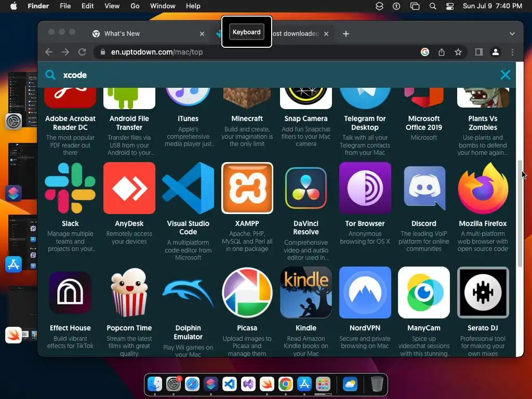Screen dimensions: 532x399
Task: Select the XAMPP app icon
Action: pyautogui.click(x=247, y=188)
